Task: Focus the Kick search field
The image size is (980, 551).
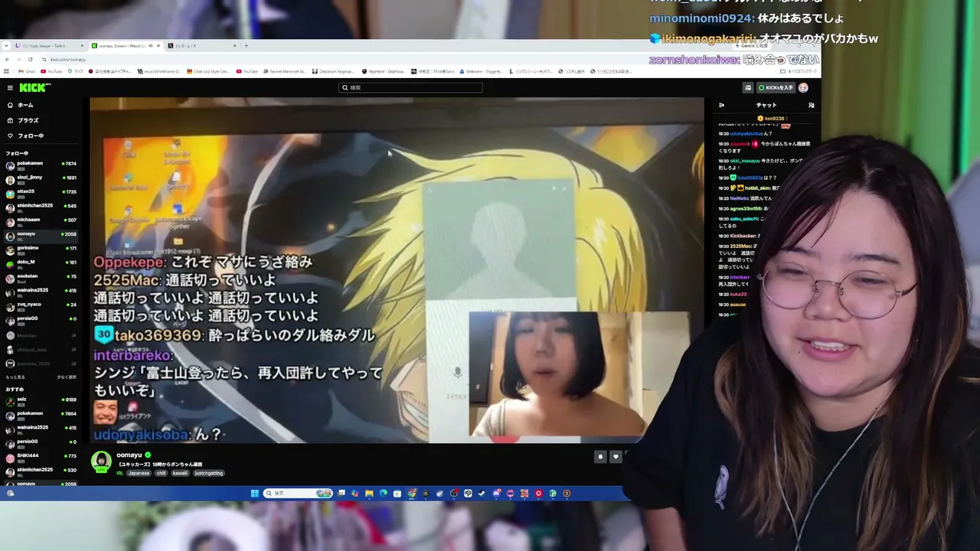Action: (x=410, y=88)
